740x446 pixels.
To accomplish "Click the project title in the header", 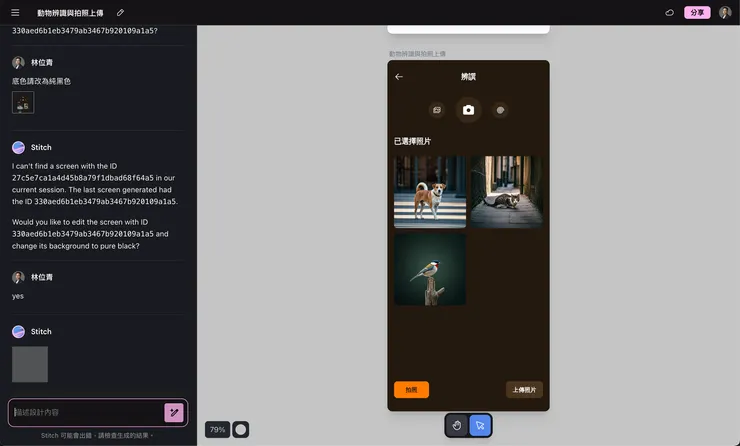I will [x=70, y=13].
